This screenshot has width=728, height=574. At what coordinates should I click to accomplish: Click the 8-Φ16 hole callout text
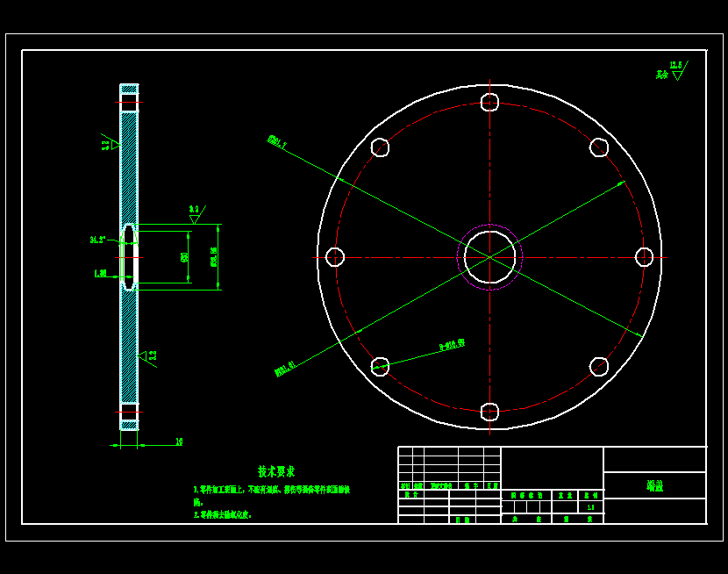[453, 345]
